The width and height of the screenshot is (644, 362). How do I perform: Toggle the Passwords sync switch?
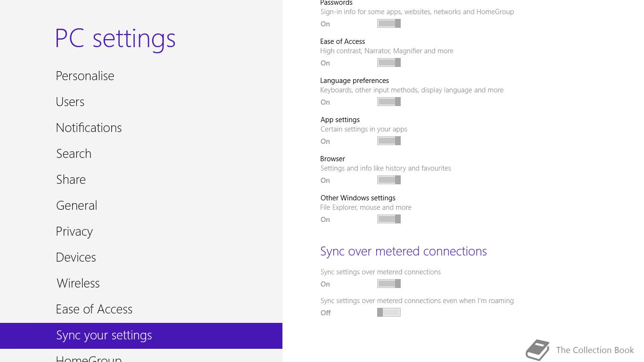(389, 24)
